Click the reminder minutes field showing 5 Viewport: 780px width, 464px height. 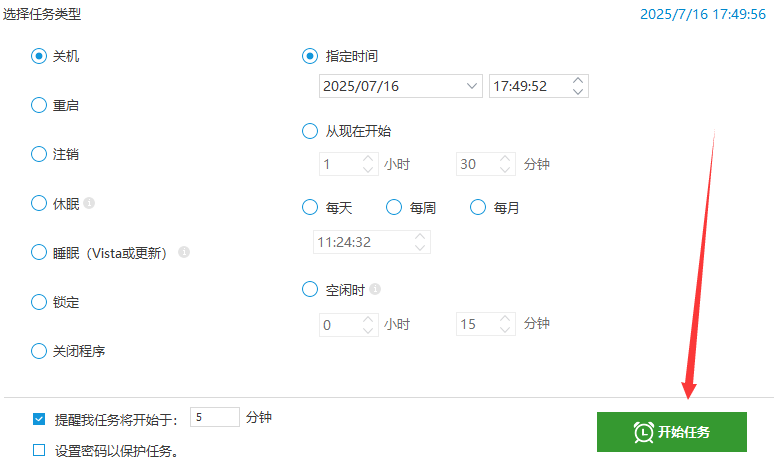[215, 417]
